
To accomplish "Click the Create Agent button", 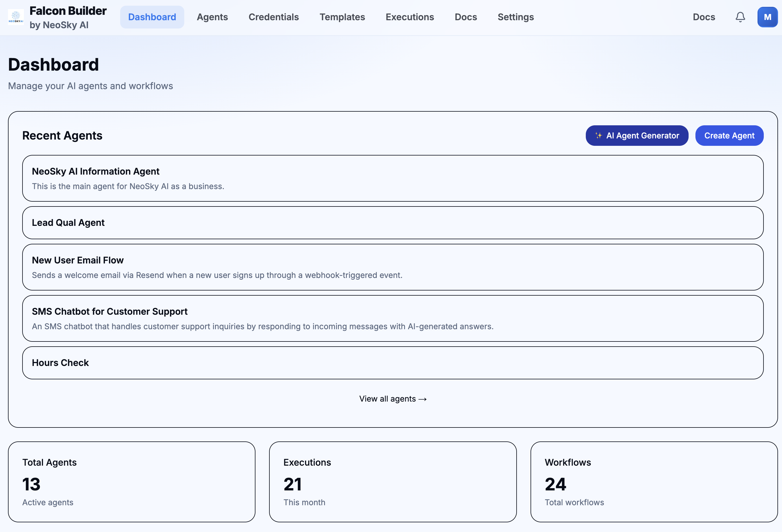I will tap(729, 136).
